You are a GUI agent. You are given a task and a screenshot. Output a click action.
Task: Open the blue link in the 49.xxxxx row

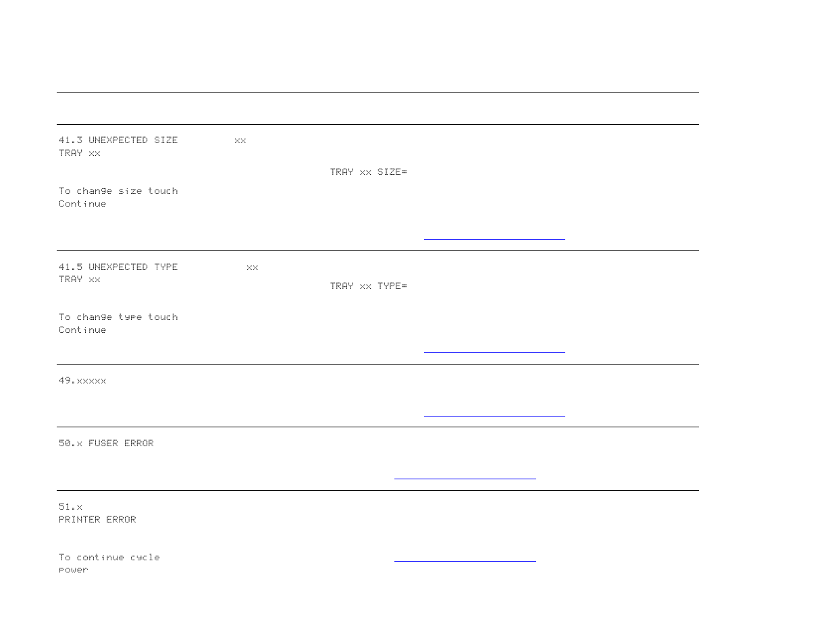click(x=494, y=415)
